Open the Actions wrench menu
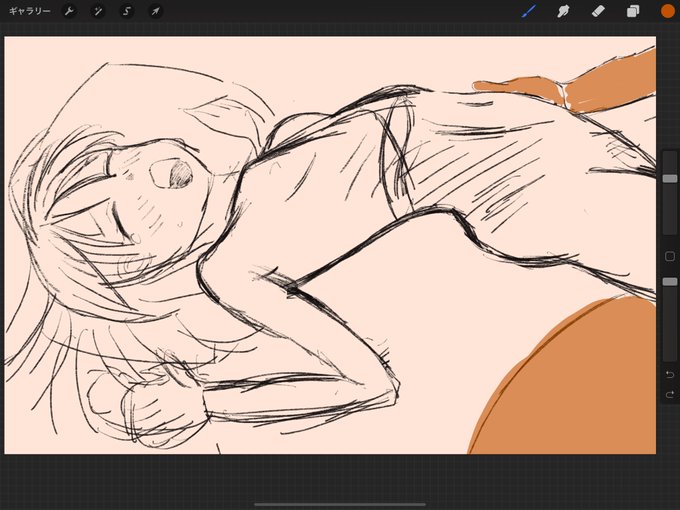 tap(69, 11)
